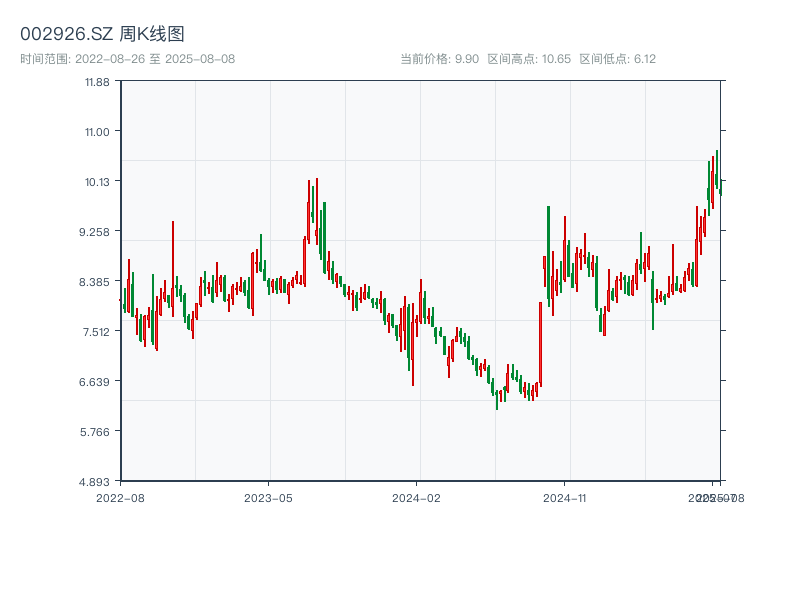Click the 11.00 y-axis tick label

tap(96, 131)
